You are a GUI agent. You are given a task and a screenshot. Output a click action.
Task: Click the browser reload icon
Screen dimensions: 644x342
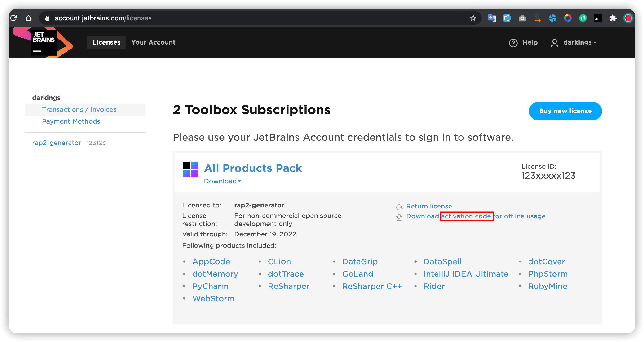point(13,18)
